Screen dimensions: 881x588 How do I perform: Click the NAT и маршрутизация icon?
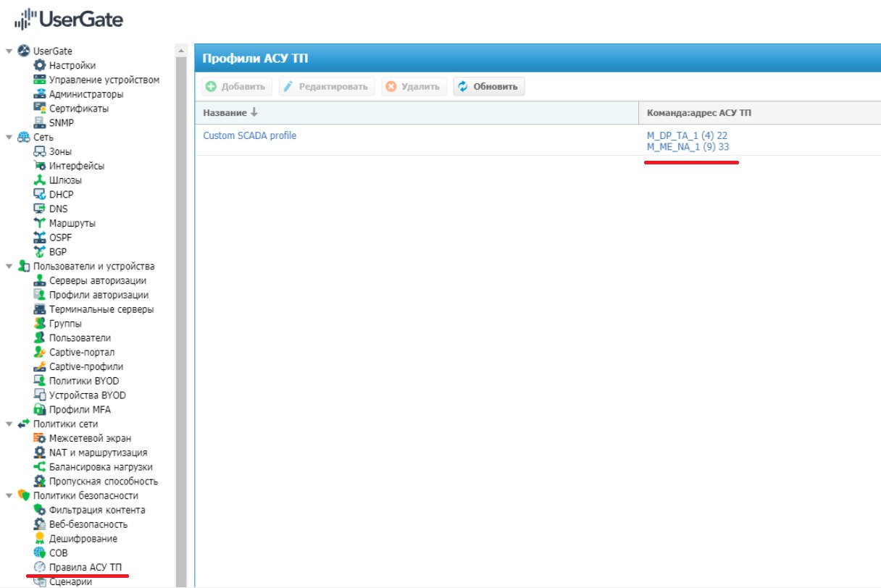(x=40, y=453)
